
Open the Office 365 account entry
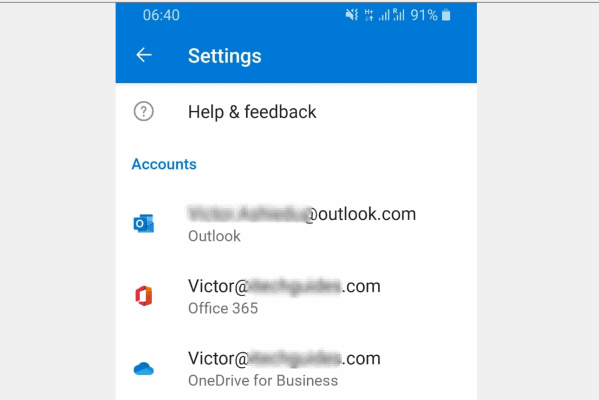(296, 296)
